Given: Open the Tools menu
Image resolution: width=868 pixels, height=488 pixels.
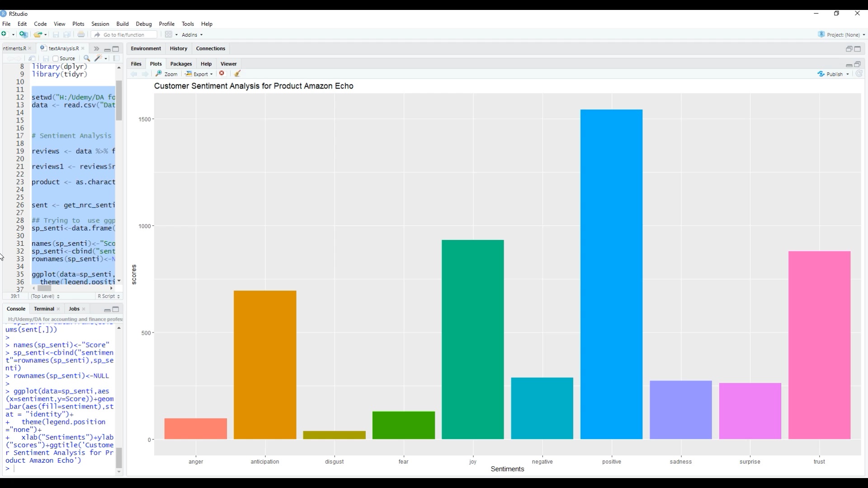Looking at the screenshot, I should click(x=188, y=24).
